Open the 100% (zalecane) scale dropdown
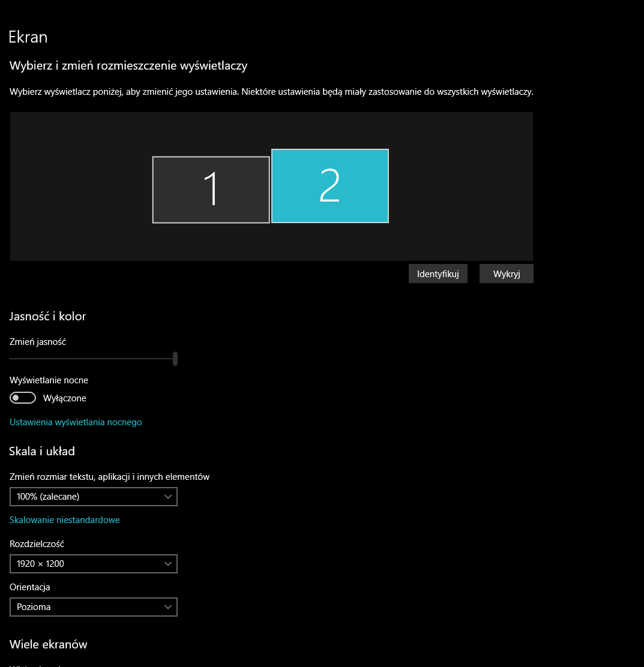This screenshot has height=667, width=644. click(x=93, y=497)
